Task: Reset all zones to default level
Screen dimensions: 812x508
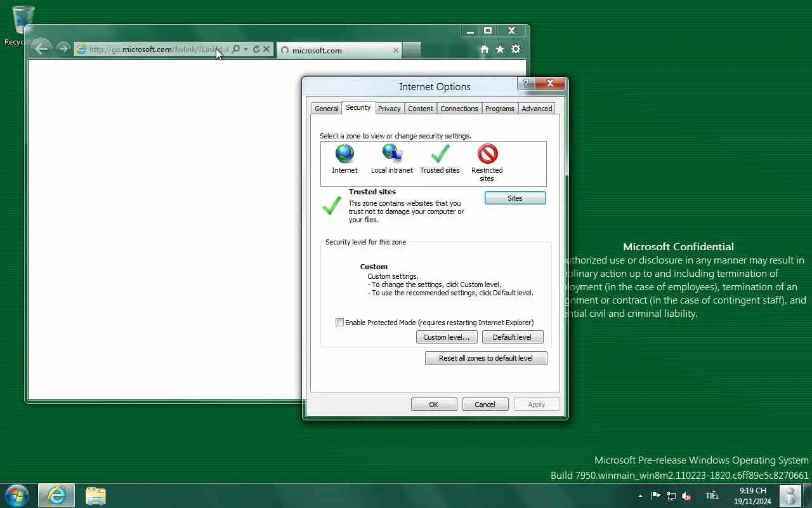Action: [x=486, y=358]
